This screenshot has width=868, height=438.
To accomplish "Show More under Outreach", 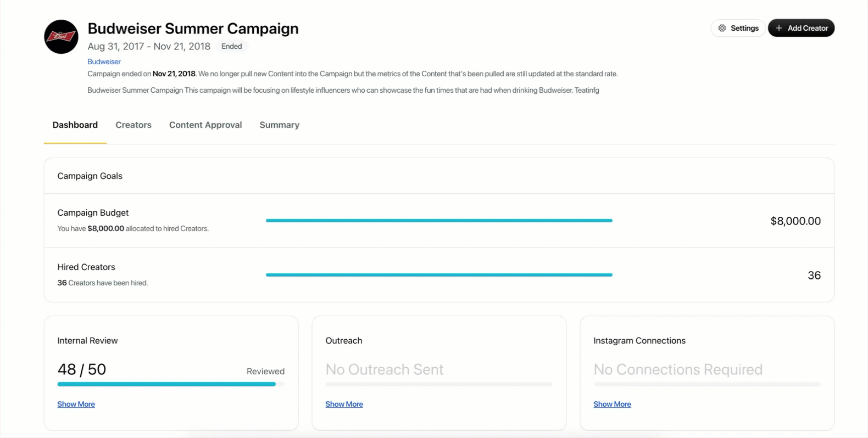I will pyautogui.click(x=344, y=404).
